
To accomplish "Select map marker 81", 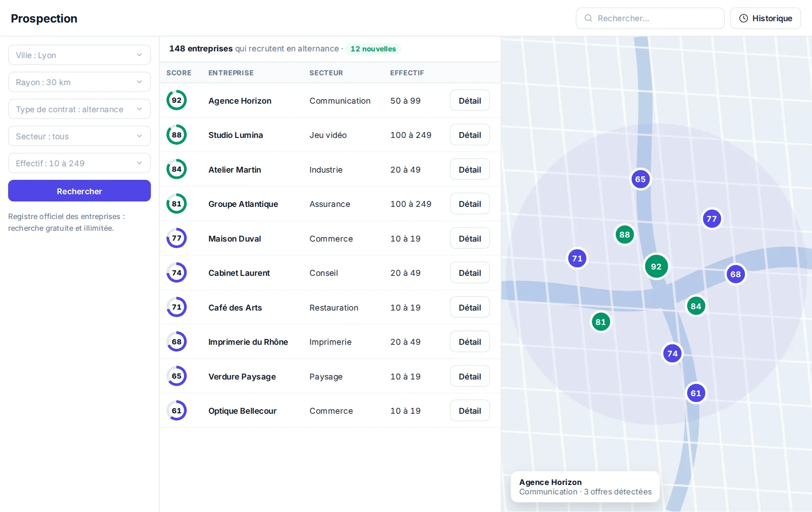I will (601, 322).
